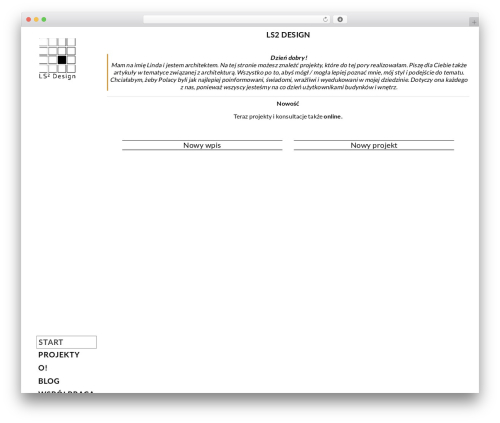Click the browser address bar
Screen dimensions: 500x423
pos(237,20)
